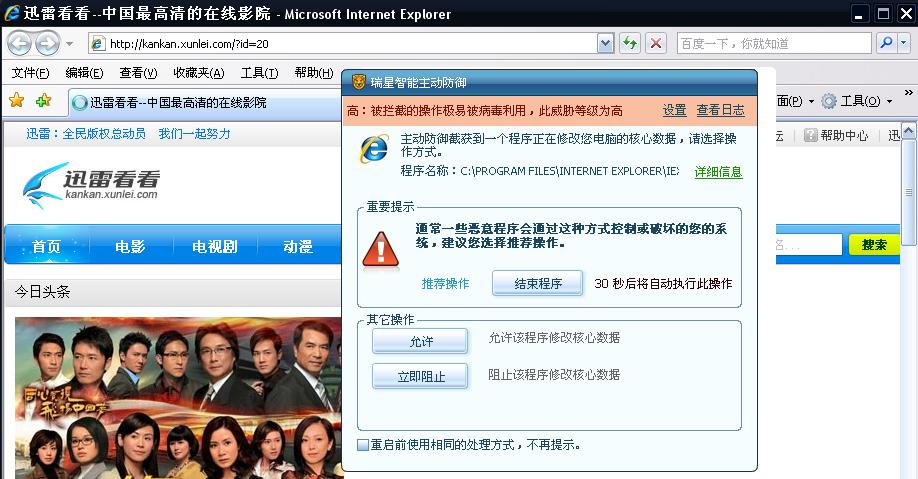Click the IE Forward navigation arrow
This screenshot has width=918, height=479.
click(x=47, y=43)
